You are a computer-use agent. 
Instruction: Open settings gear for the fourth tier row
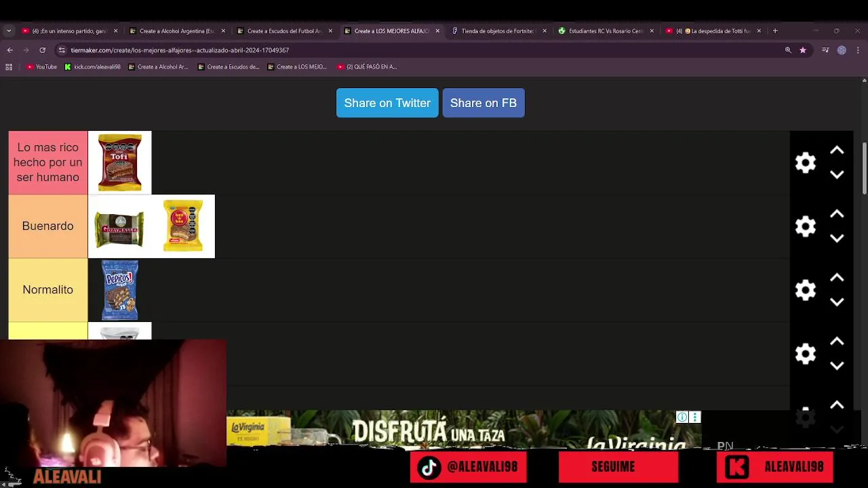806,354
